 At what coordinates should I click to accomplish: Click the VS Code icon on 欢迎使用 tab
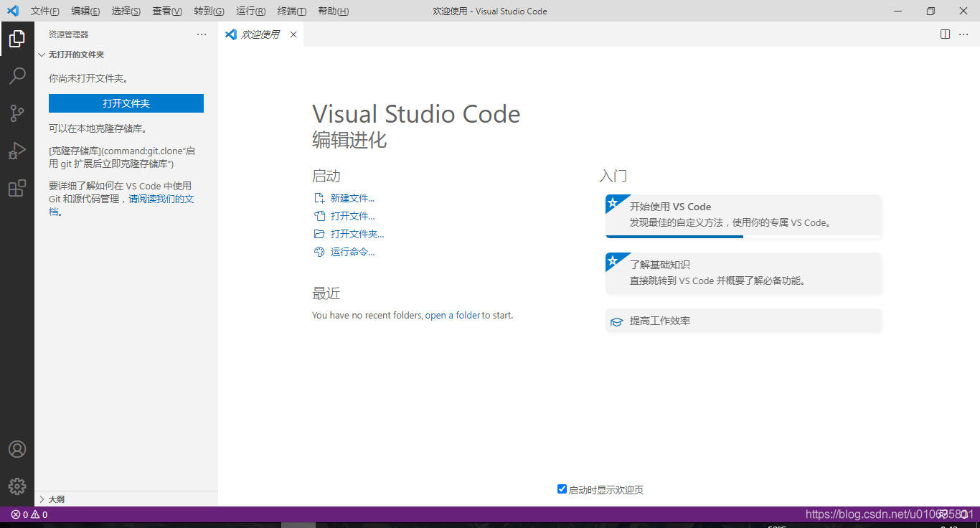[230, 34]
